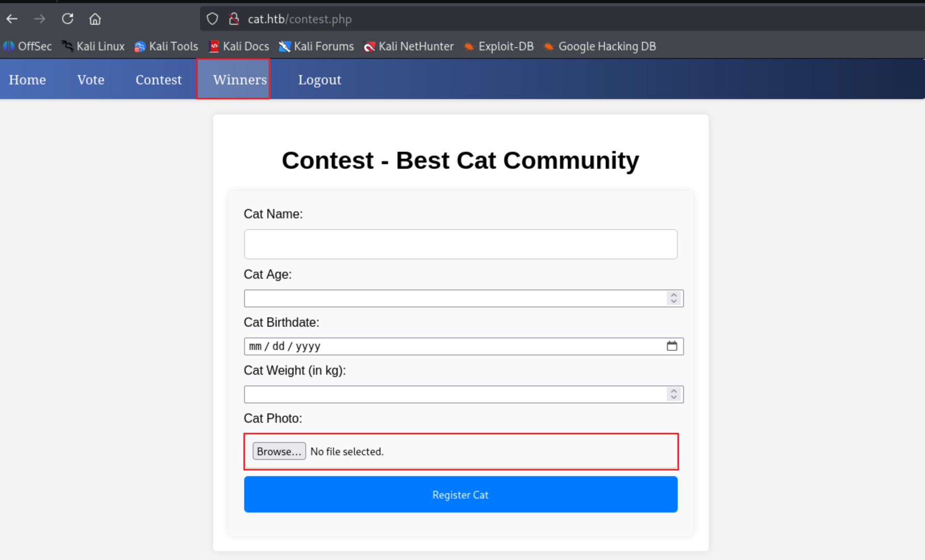Click the Logout navigation link
The image size is (925, 560).
[x=320, y=79]
